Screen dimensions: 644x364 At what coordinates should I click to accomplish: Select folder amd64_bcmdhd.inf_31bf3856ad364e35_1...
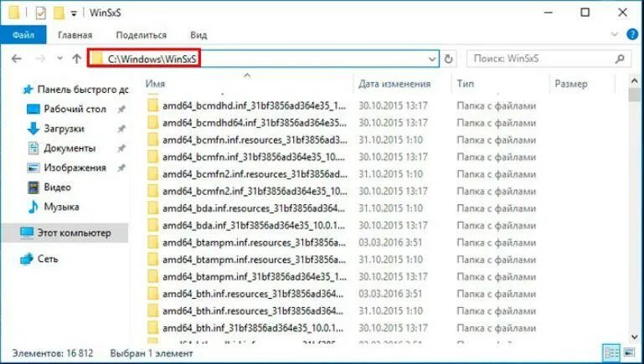click(x=255, y=105)
